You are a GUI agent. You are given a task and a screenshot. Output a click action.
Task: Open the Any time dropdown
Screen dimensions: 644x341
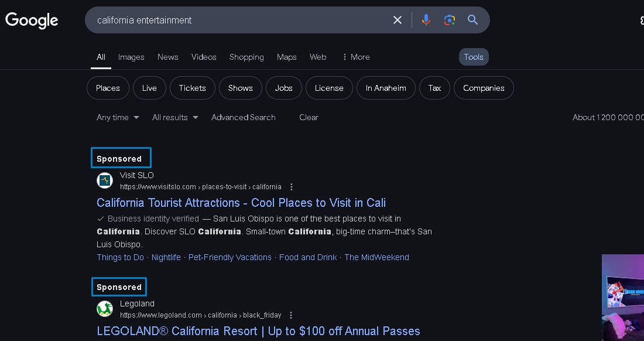pos(118,118)
